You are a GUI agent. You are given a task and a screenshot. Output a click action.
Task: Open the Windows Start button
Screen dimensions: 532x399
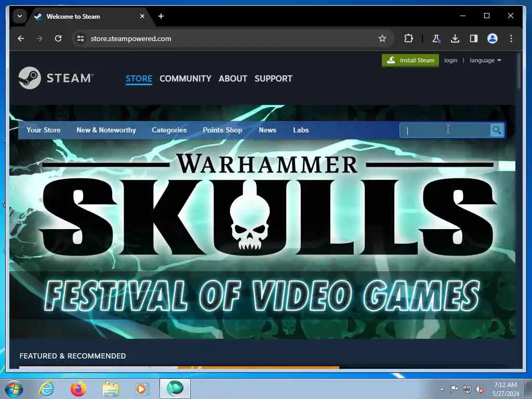pyautogui.click(x=14, y=389)
